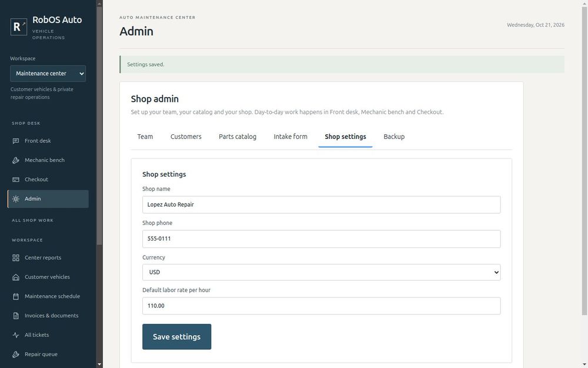The width and height of the screenshot is (588, 368).
Task: Select the Shop settings tab
Action: (x=345, y=137)
